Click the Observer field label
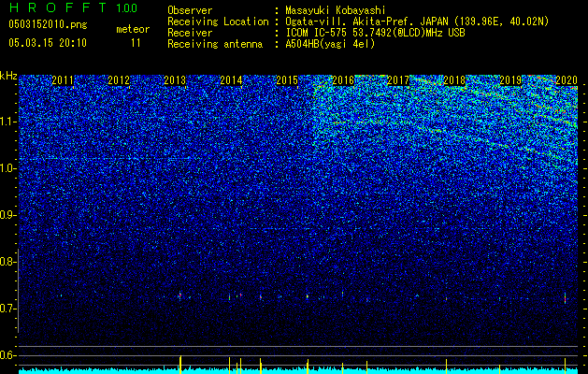This screenshot has width=588, height=374. point(190,10)
